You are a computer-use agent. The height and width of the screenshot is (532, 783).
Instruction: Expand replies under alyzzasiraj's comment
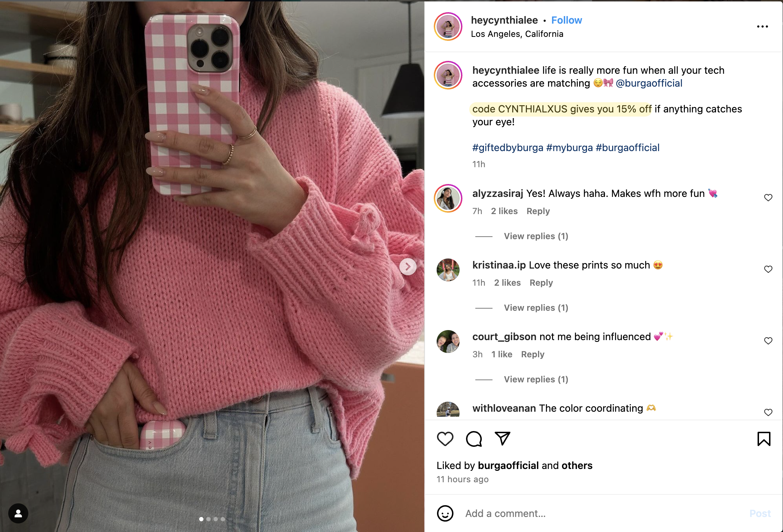536,236
